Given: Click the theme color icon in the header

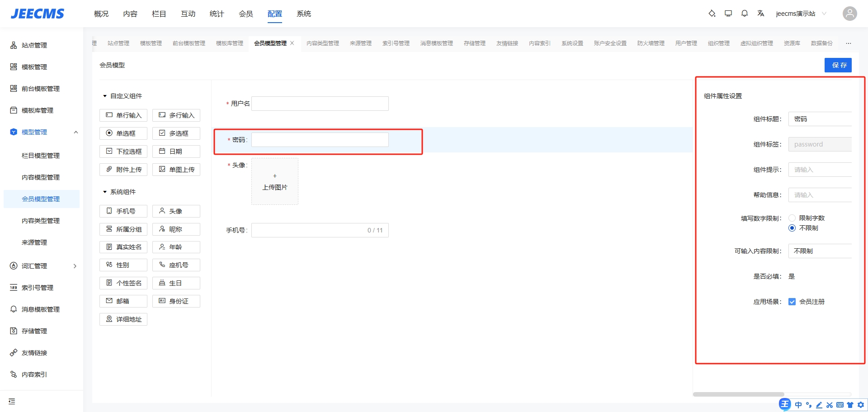Looking at the screenshot, I should coord(712,14).
